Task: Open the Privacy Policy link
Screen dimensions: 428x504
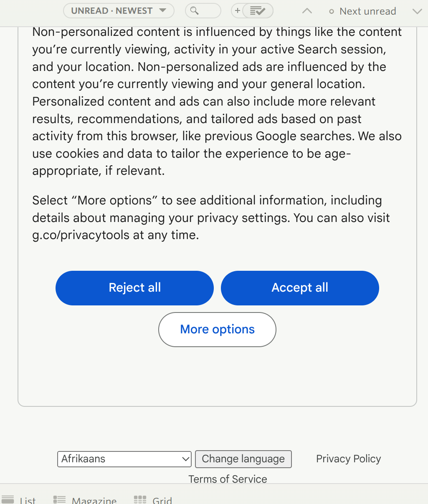Action: click(x=348, y=459)
